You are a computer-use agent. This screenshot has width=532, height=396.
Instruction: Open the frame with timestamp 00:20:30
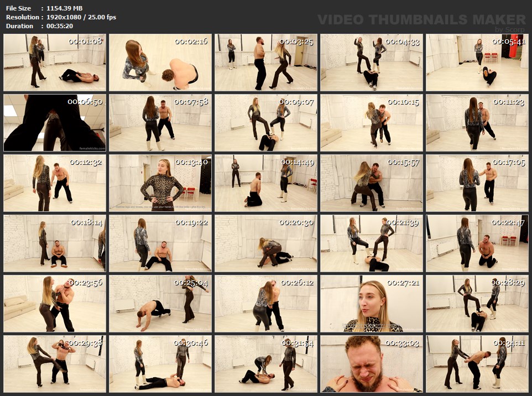[x=266, y=243]
